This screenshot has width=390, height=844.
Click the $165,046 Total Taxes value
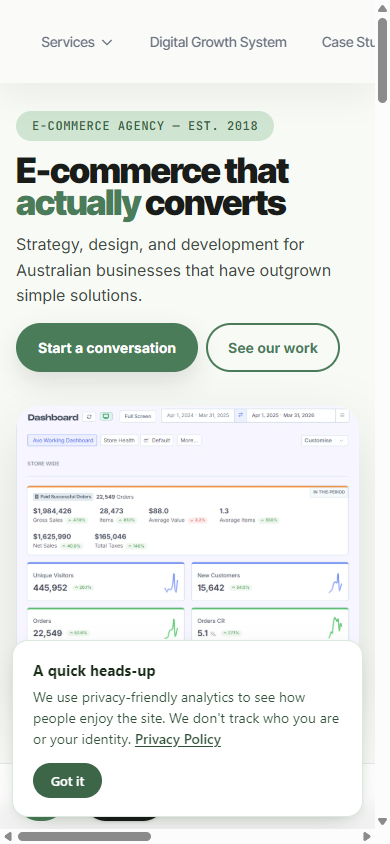point(110,537)
